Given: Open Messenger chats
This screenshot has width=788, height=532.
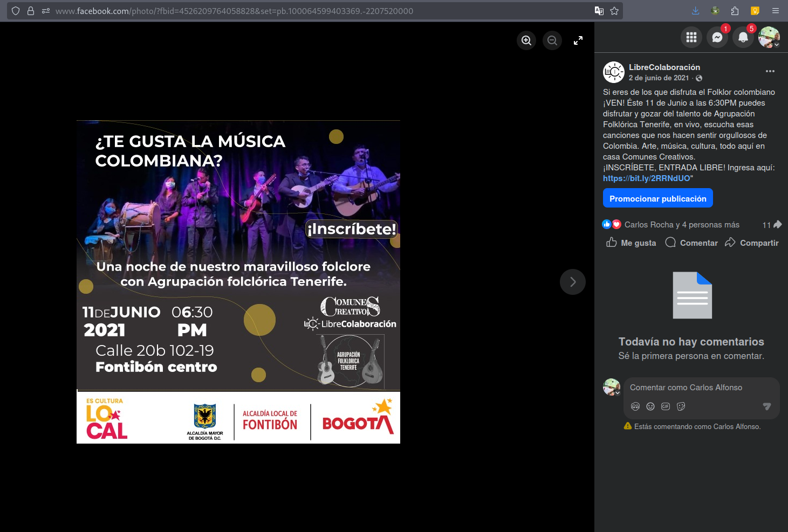Looking at the screenshot, I should (x=717, y=37).
